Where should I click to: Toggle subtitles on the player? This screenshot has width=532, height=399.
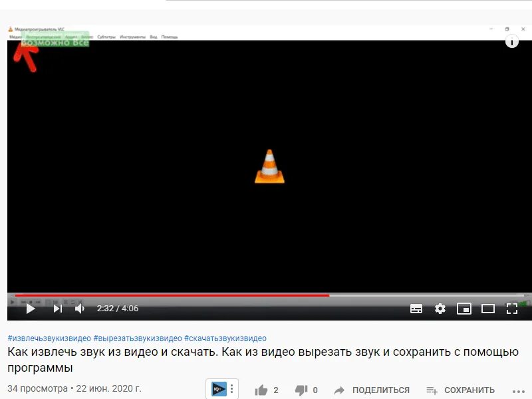pos(416,309)
